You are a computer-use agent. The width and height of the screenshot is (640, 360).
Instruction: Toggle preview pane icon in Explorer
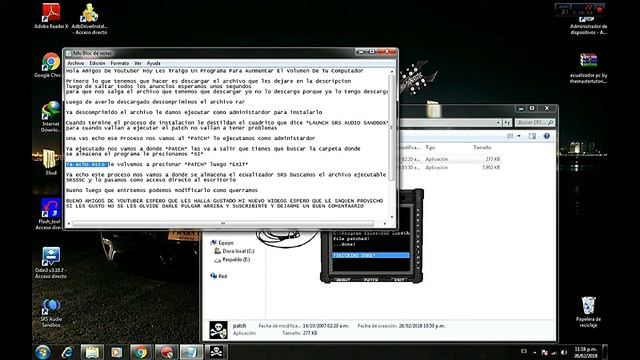tap(532, 136)
